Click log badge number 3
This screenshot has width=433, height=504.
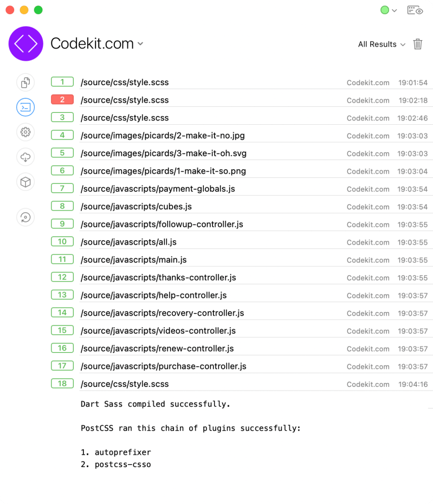point(62,117)
